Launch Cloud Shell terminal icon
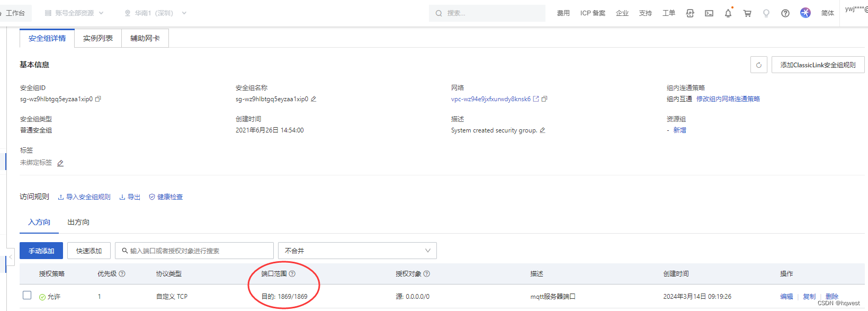 709,13
